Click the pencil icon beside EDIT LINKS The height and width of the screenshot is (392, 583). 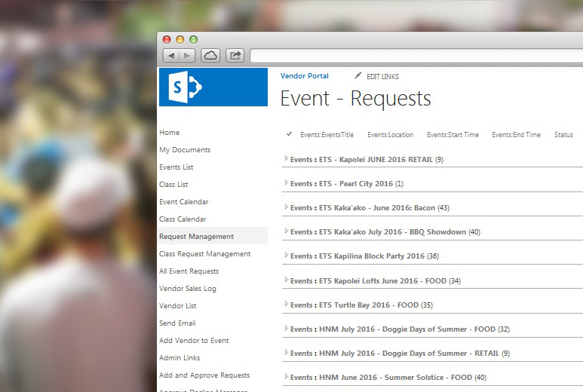(358, 76)
